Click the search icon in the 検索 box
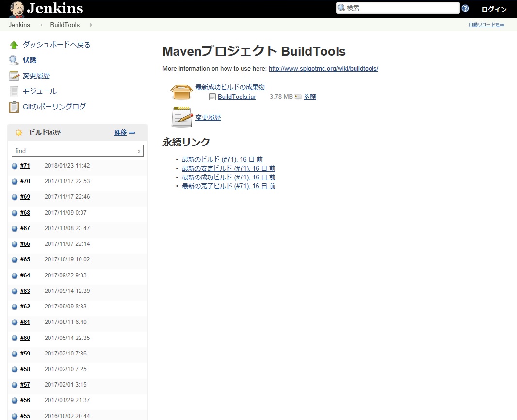The image size is (517, 420). 341,8
